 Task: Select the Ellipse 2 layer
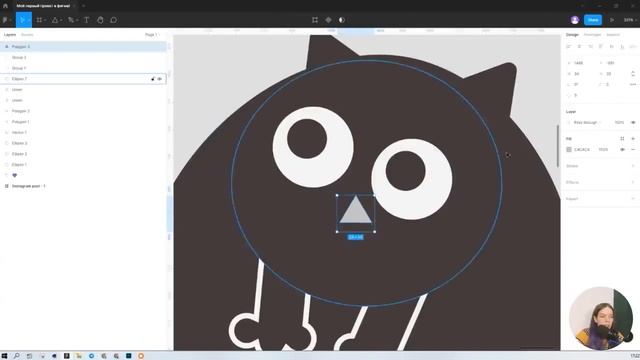(x=83, y=154)
